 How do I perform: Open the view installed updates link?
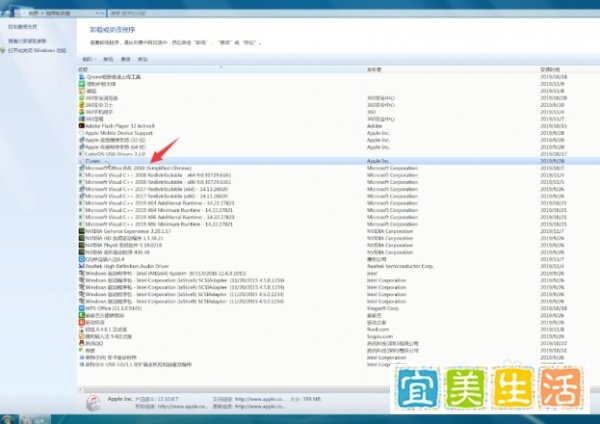[27, 41]
